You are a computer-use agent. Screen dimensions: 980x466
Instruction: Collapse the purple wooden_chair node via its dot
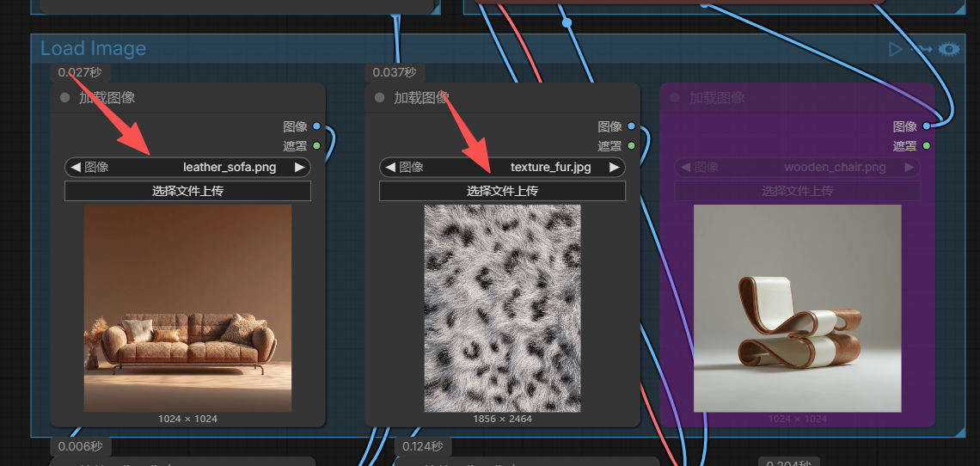pos(674,97)
